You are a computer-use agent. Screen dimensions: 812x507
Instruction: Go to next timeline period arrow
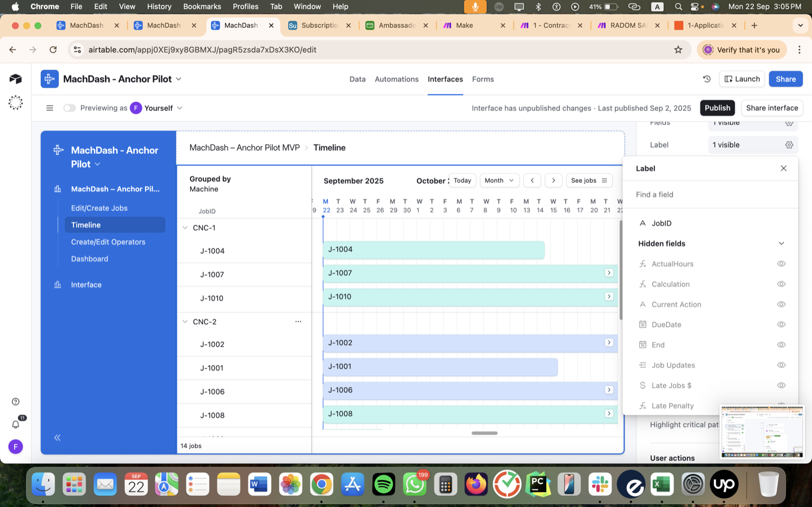pos(553,181)
